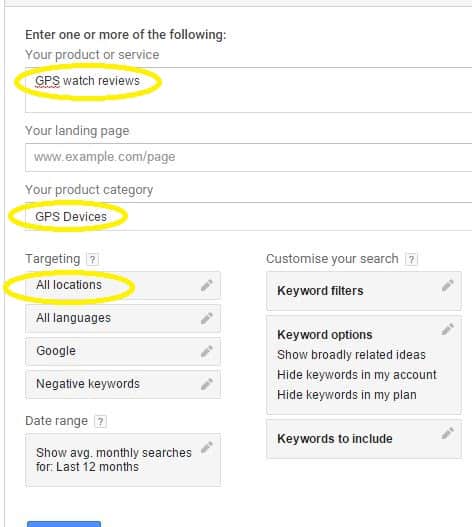Open the product category GPS Devices field
The image size is (472, 527).
[x=248, y=216]
